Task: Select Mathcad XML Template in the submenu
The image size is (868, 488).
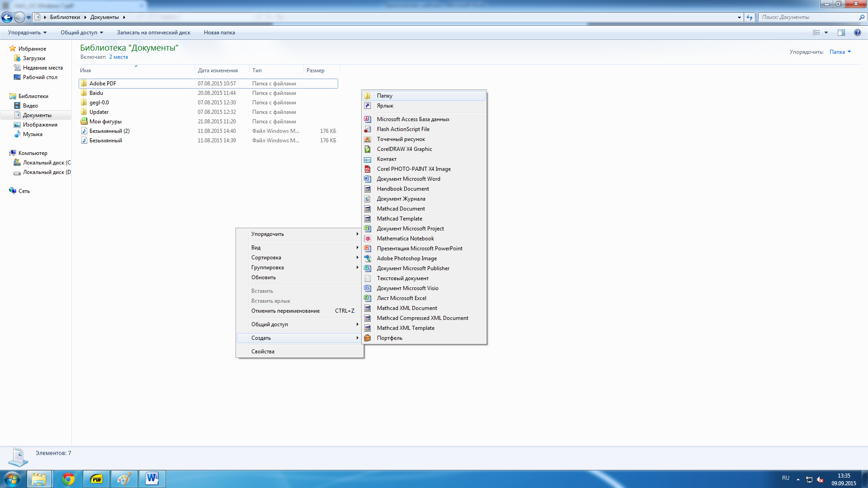Action: click(x=424, y=328)
